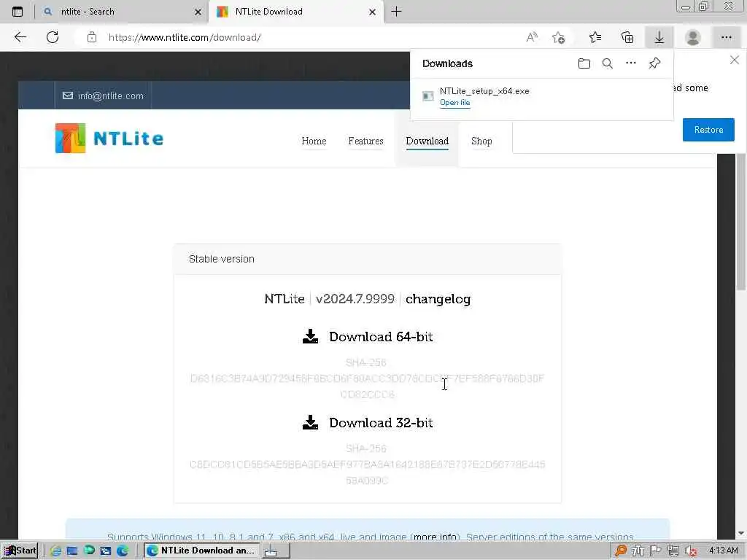Close the NTLite Download tab
The width and height of the screenshot is (747, 560).
pyautogui.click(x=373, y=12)
